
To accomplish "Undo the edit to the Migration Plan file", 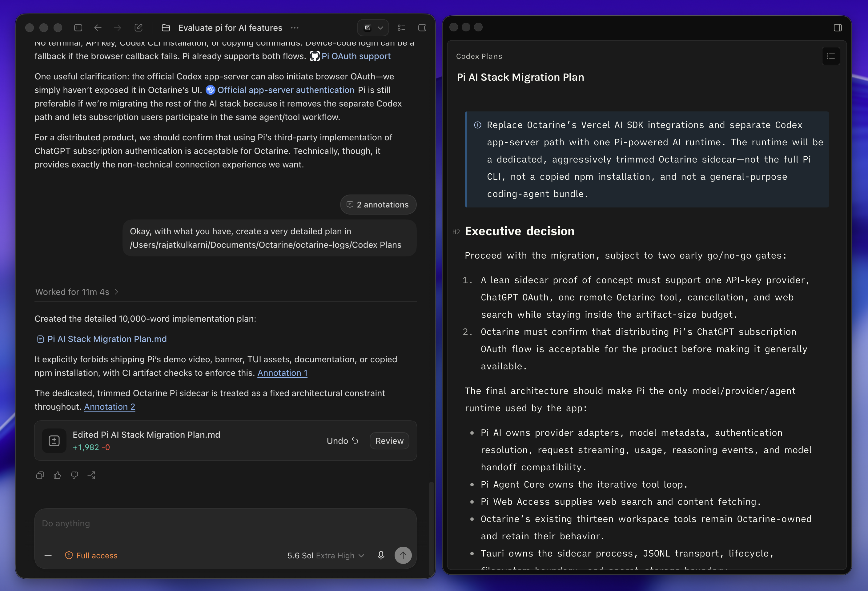I will click(343, 441).
